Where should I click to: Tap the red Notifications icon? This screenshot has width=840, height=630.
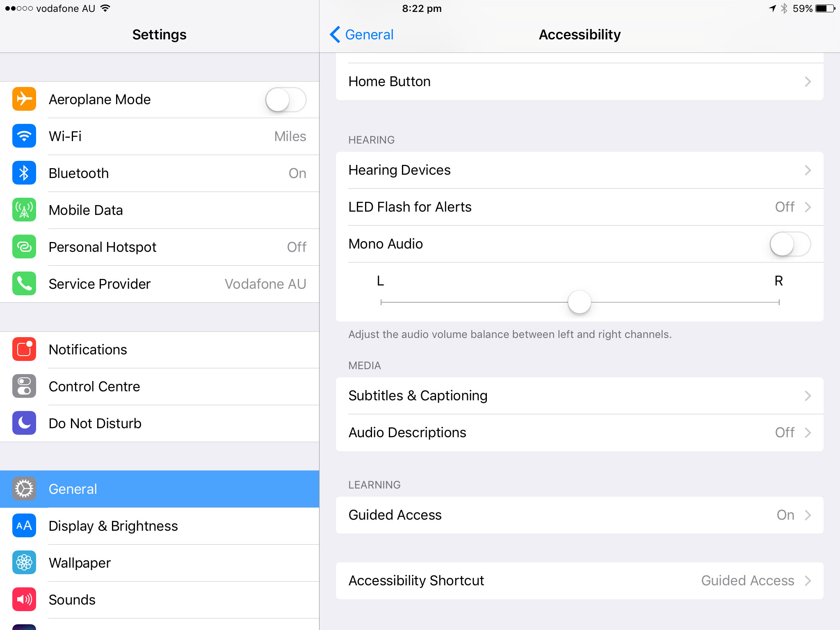coord(24,349)
